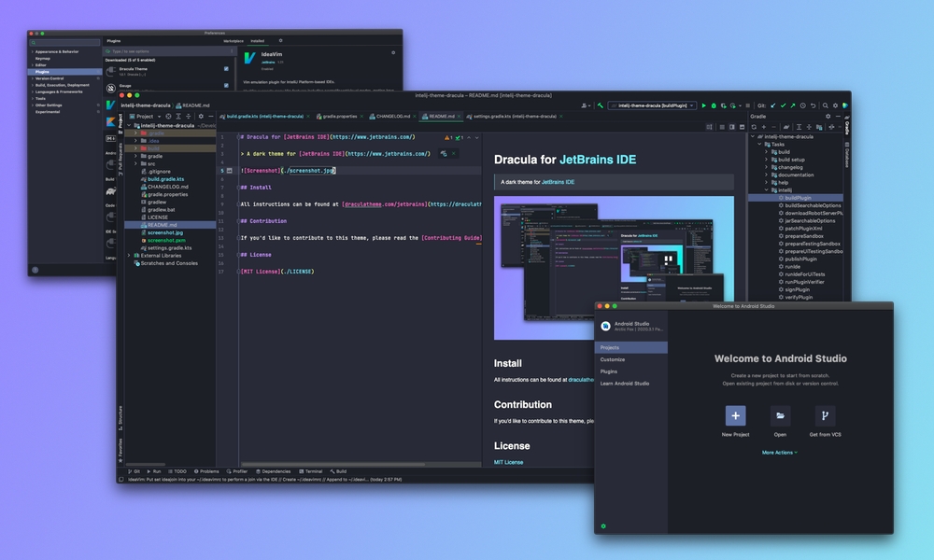Click JetBrains IDE link in dark theme quote

click(x=558, y=182)
